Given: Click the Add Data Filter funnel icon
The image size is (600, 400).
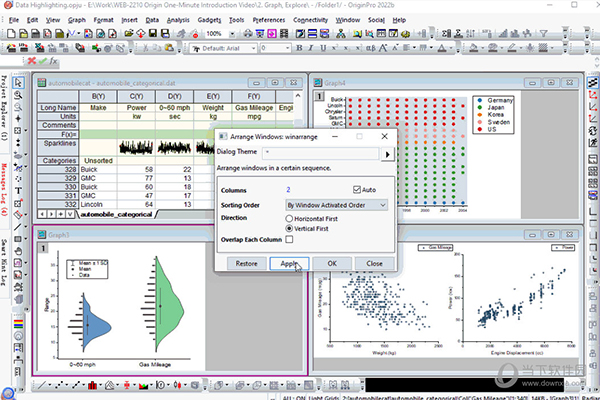Looking at the screenshot, I should [543, 34].
